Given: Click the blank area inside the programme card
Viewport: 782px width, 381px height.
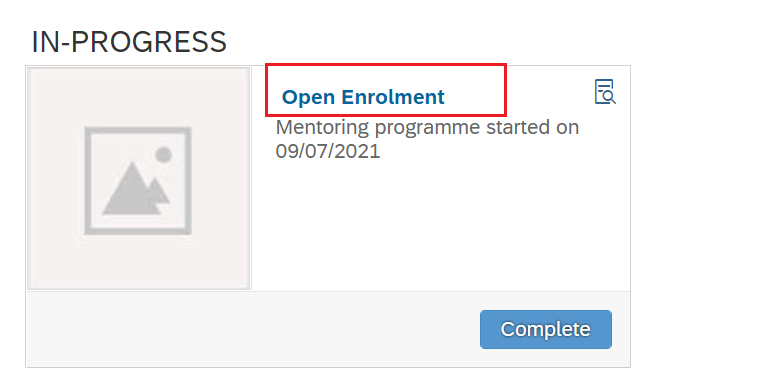Looking at the screenshot, I should tap(439, 224).
